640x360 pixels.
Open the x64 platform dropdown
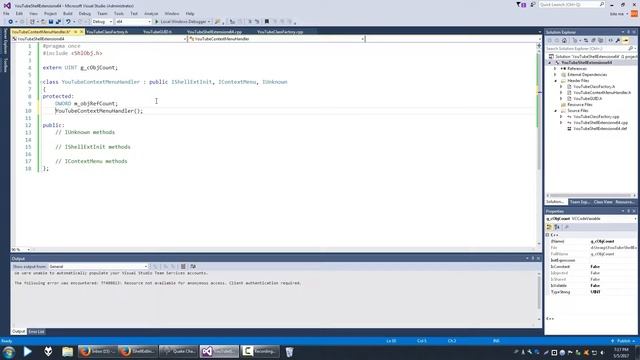coord(133,22)
